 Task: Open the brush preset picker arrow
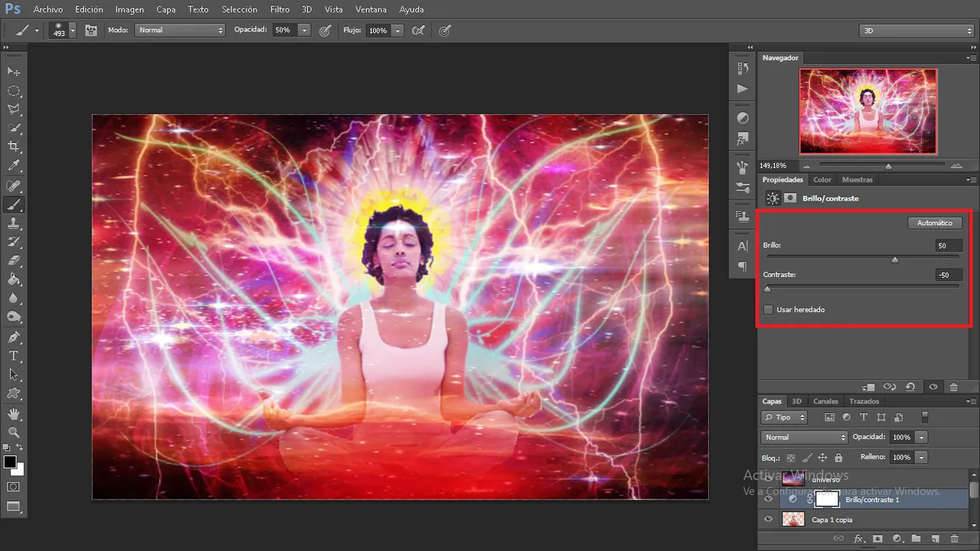73,31
